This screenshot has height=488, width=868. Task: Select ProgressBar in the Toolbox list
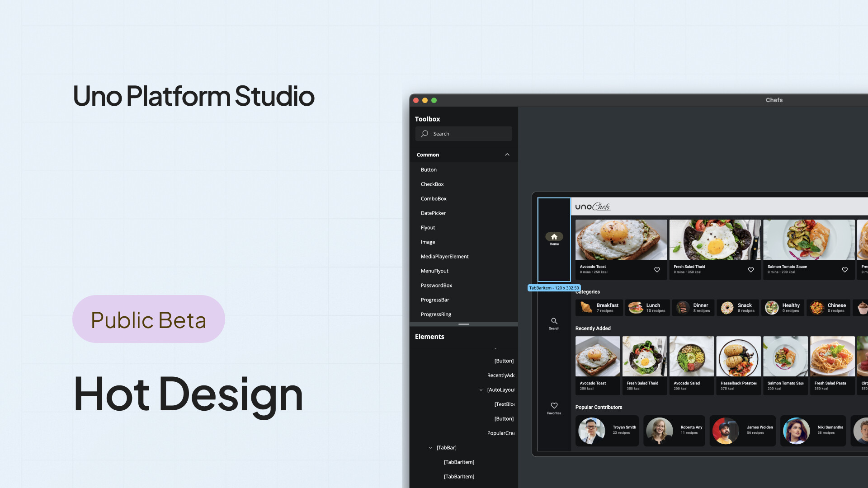434,300
